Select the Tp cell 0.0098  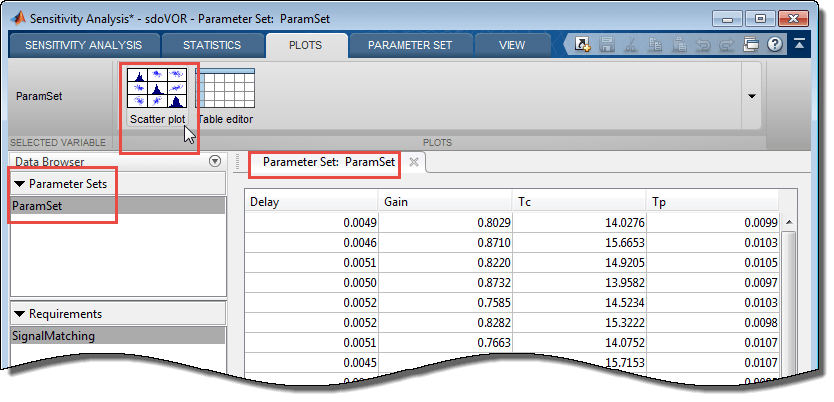(x=713, y=323)
